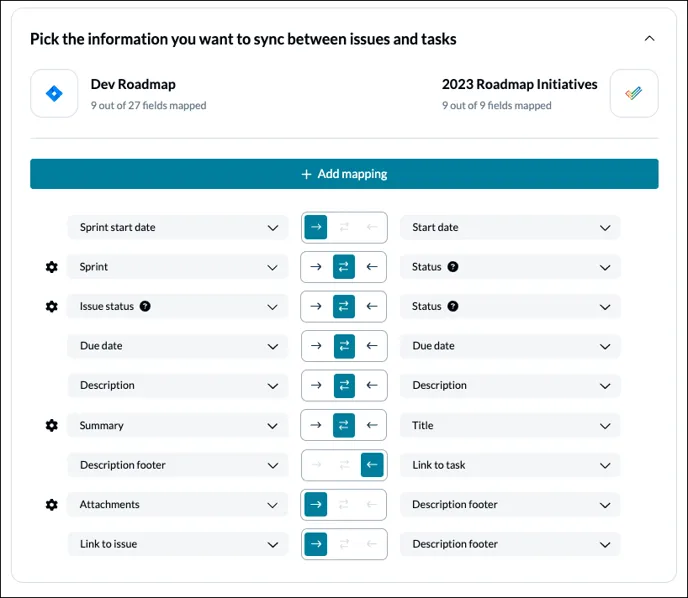Set Description row to left-arrow sync
This screenshot has width=688, height=598.
coord(372,385)
